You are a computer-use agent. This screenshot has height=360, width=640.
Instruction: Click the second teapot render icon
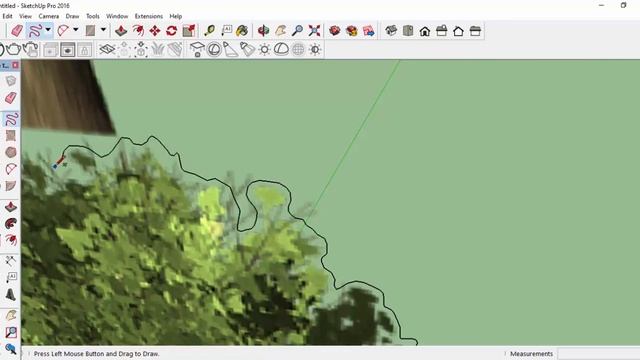31,49
